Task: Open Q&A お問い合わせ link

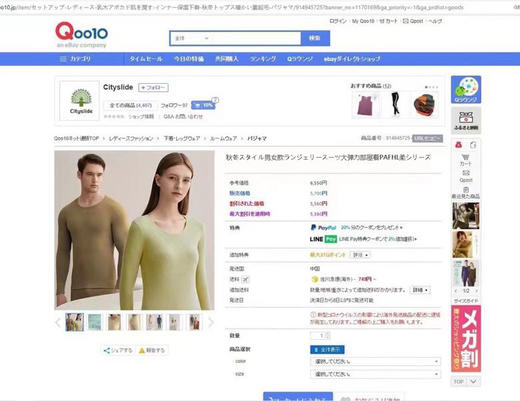Action: (183, 116)
